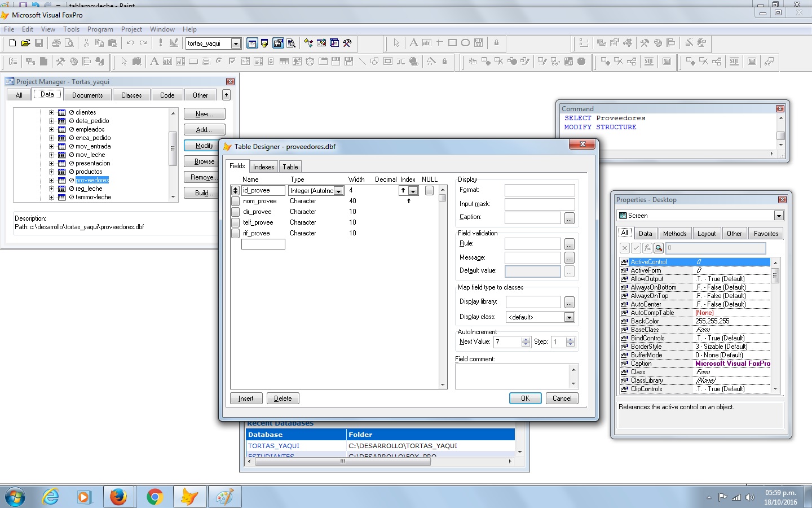Click New... in the Project Manager
This screenshot has width=812, height=508.
pyautogui.click(x=204, y=114)
